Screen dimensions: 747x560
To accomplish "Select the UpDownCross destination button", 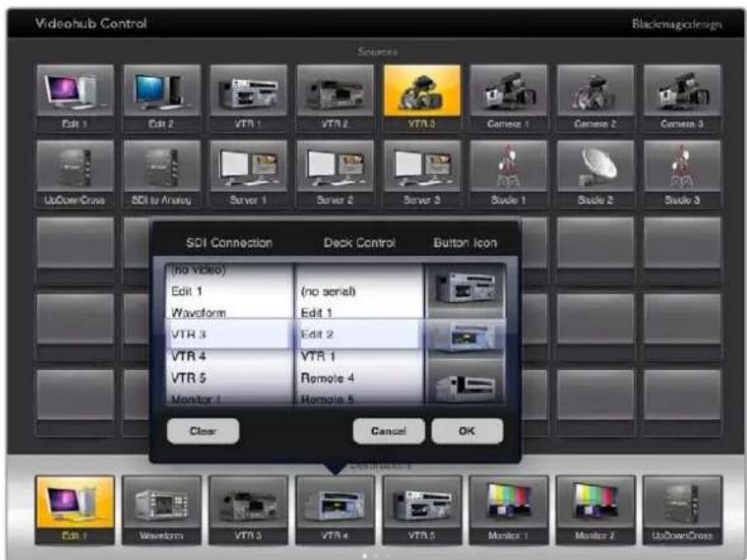I will [682, 510].
